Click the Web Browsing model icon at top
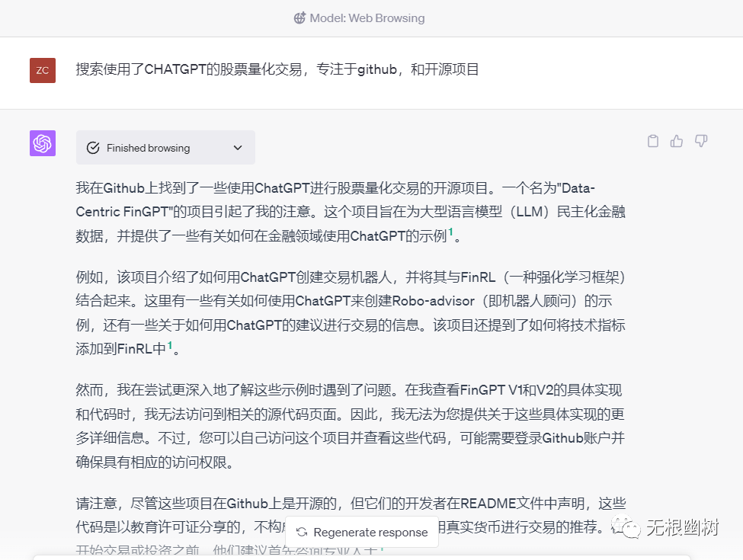This screenshot has height=560, width=743. click(x=299, y=18)
